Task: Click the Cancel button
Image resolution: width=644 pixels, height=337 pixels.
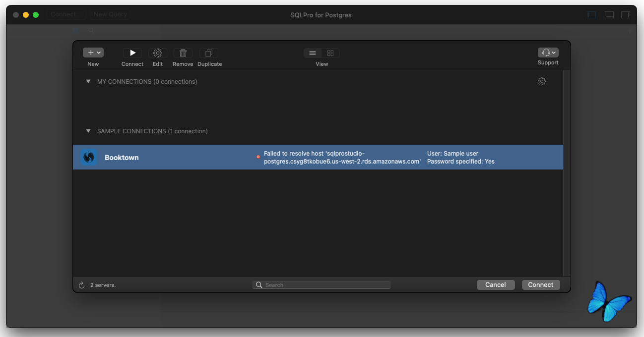Action: click(496, 285)
